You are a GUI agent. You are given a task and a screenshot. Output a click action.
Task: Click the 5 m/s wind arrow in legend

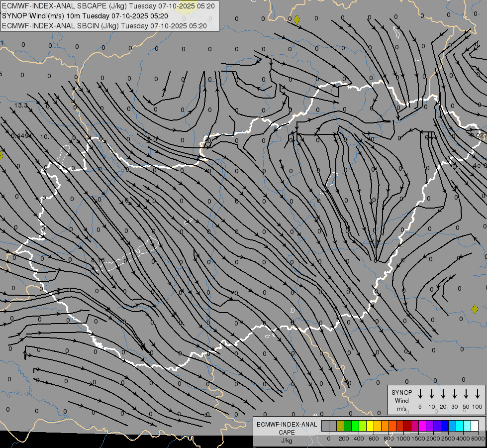420,394
